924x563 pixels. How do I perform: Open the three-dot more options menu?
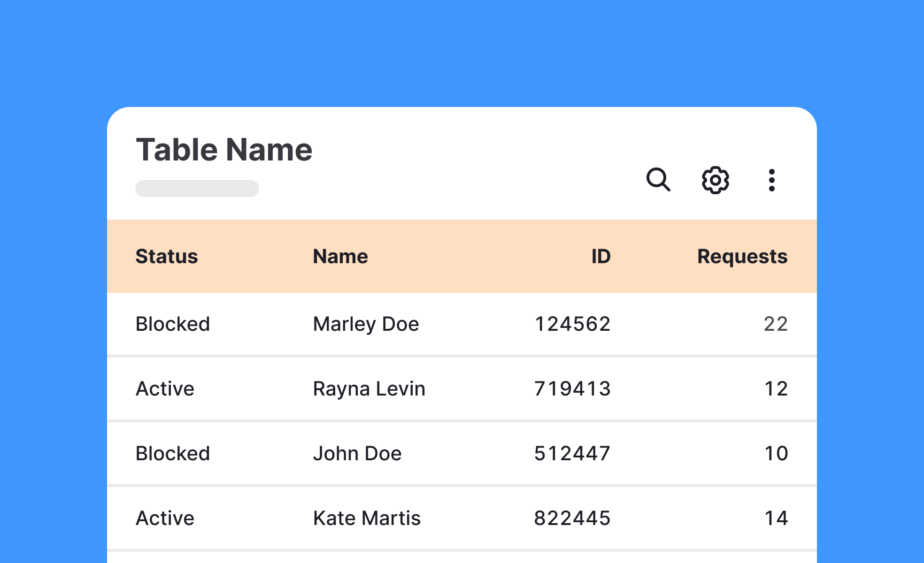tap(771, 180)
